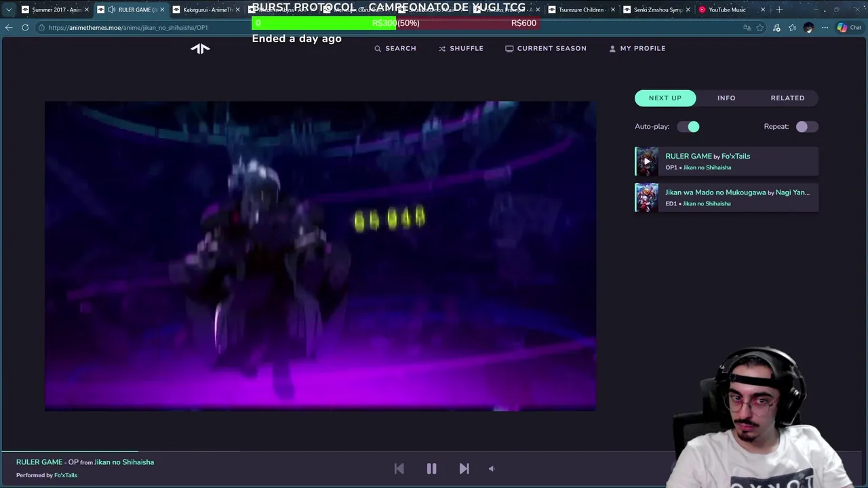Open MY PROFILE in the navigation
Viewport: 868px width, 488px height.
pyautogui.click(x=637, y=48)
